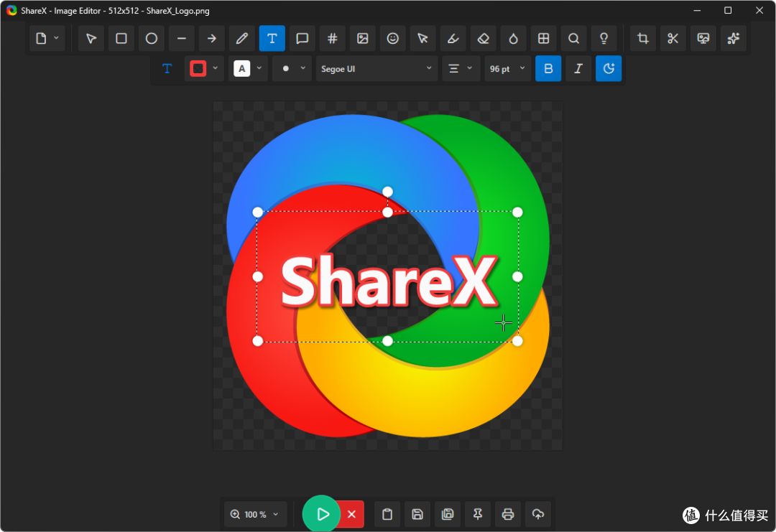The height and width of the screenshot is (532, 776).
Task: Choose the Pixelate grid tool
Action: pos(544,39)
